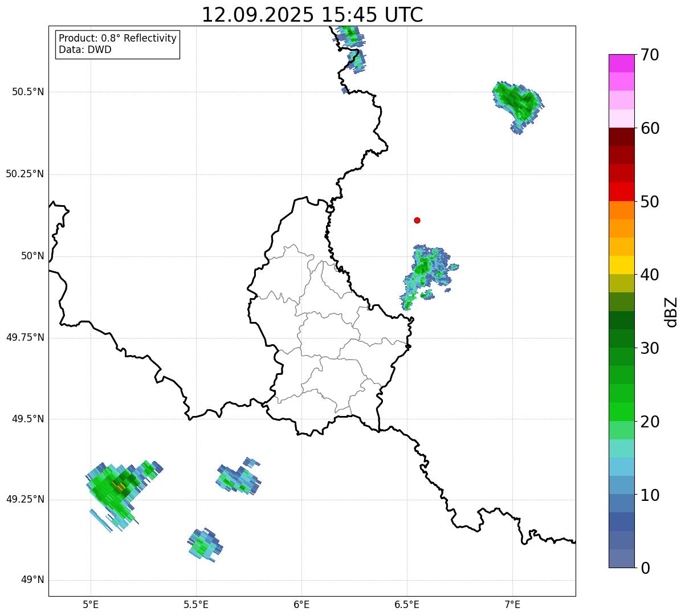Click the 49.75°N latitude label
685x616 pixels.
[x=25, y=337]
